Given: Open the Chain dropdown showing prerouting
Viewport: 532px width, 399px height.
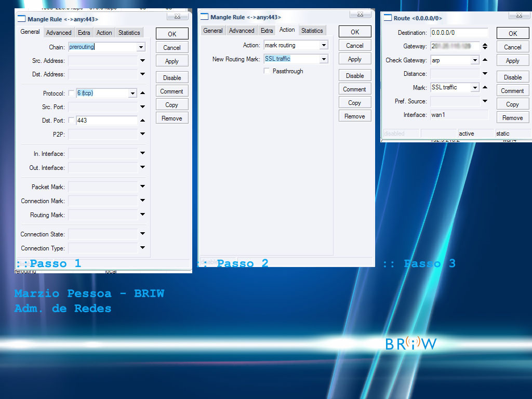Looking at the screenshot, I should pyautogui.click(x=141, y=47).
